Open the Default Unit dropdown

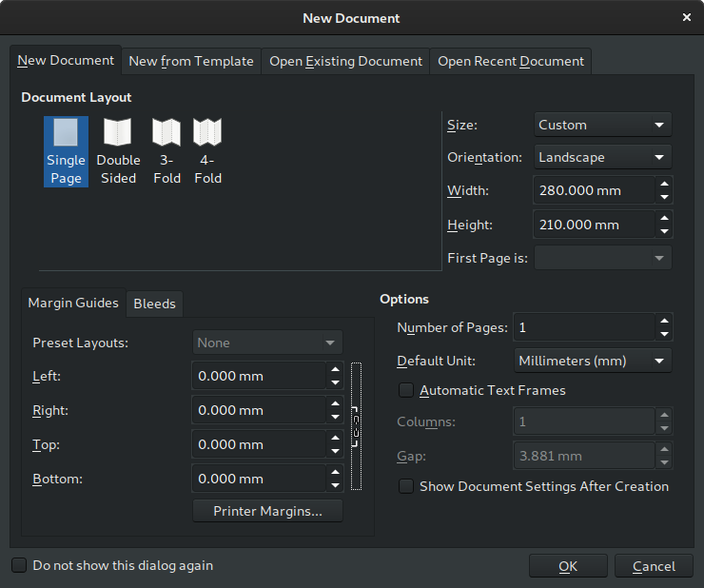click(593, 361)
